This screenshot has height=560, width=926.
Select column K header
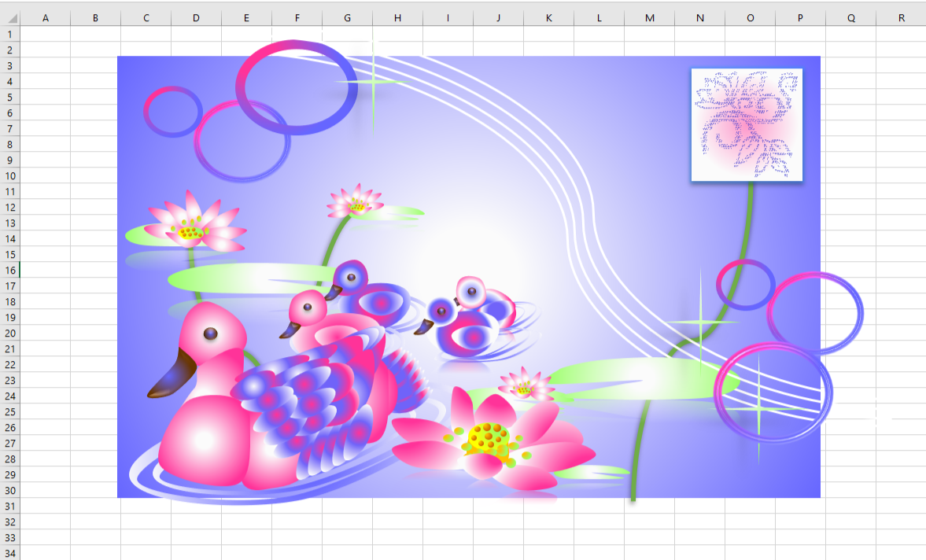(548, 18)
